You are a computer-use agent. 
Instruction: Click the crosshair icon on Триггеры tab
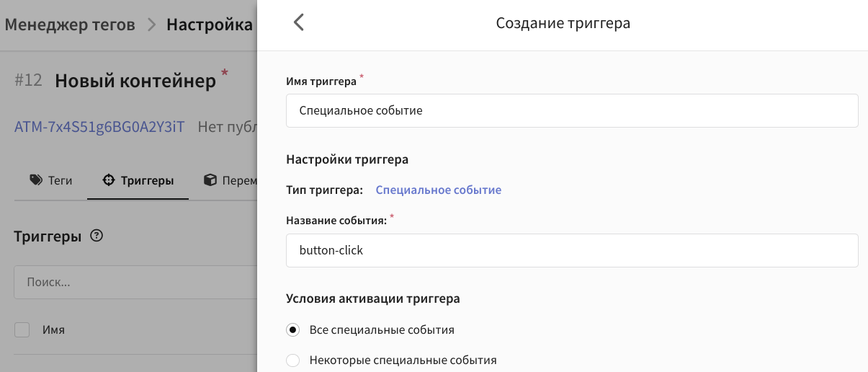(109, 180)
